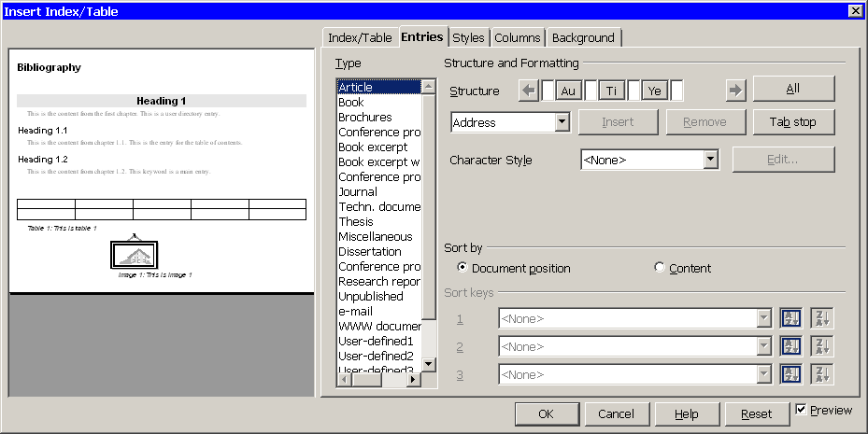Select e-mail in the Type list
This screenshot has height=434, width=868.
(379, 311)
